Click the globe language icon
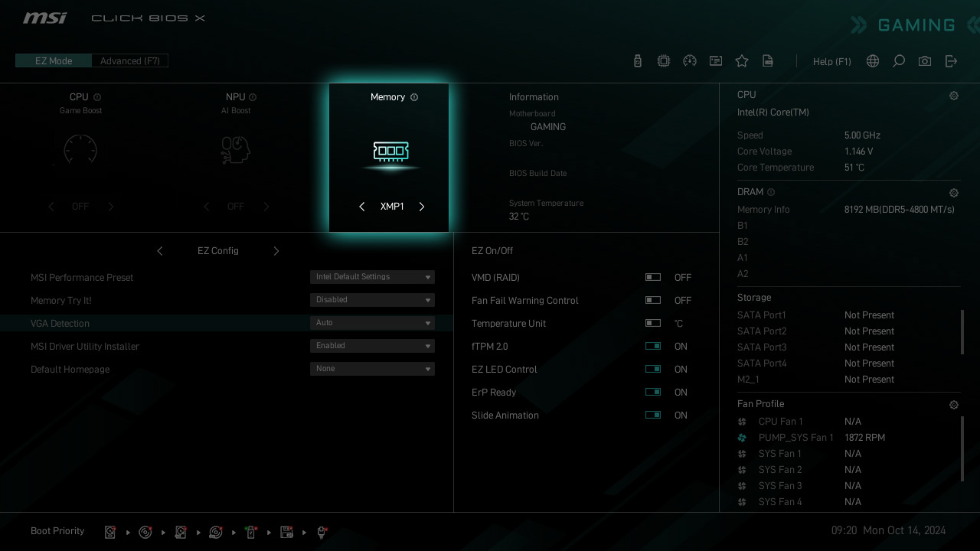The image size is (980, 551). 873,61
